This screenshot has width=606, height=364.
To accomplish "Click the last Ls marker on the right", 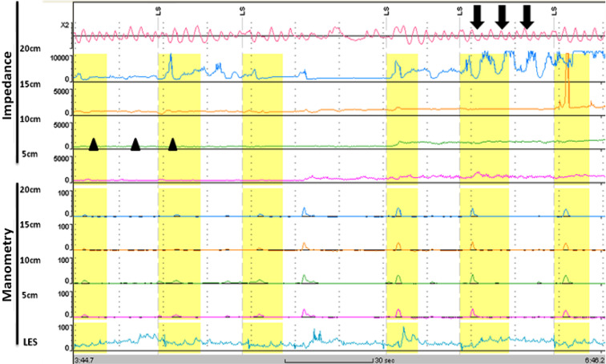I will (554, 10).
